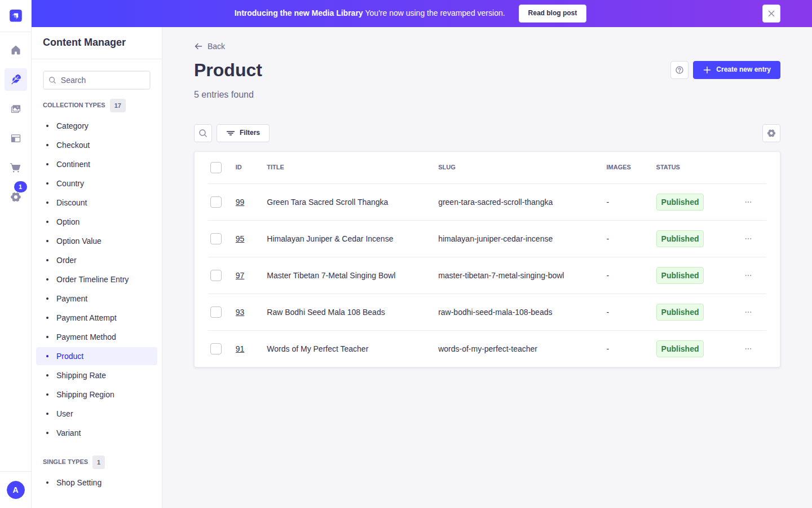Toggle the select-all entries checkbox
Screen dimensions: 812x508
(x=216, y=168)
